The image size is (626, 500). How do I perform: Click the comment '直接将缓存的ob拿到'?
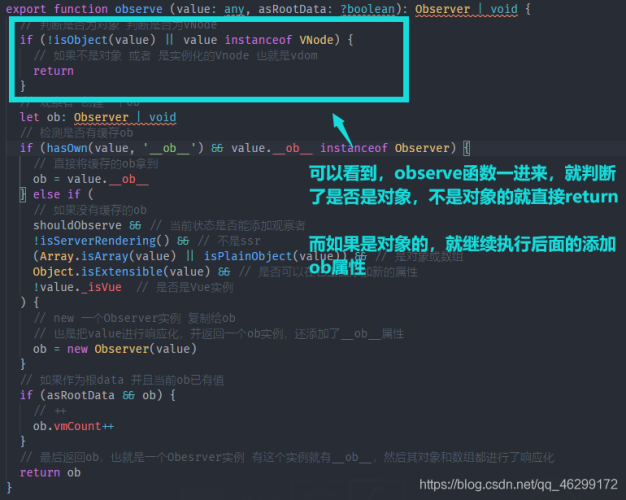96,163
